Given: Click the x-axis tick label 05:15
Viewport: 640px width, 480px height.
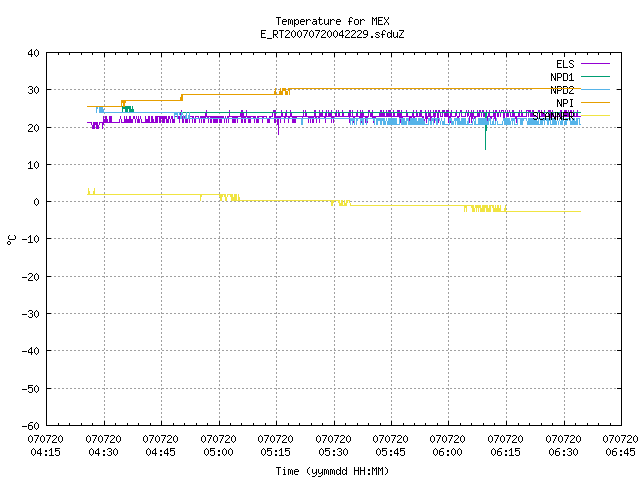Looking at the screenshot, I should pos(276,453).
